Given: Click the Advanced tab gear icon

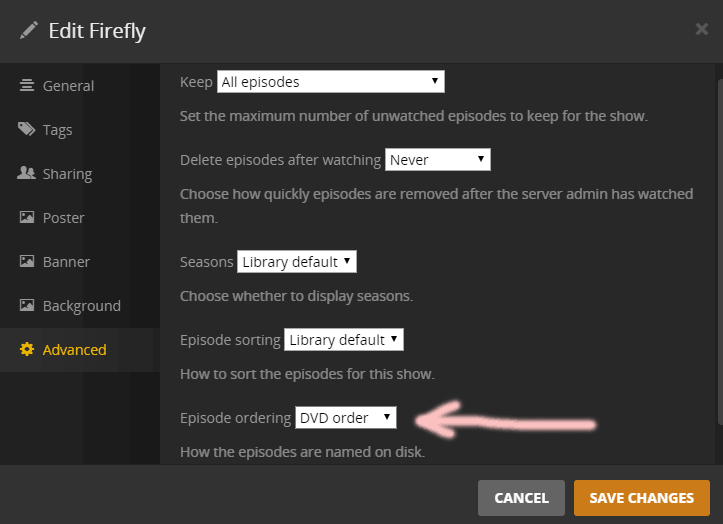Looking at the screenshot, I should coord(27,350).
